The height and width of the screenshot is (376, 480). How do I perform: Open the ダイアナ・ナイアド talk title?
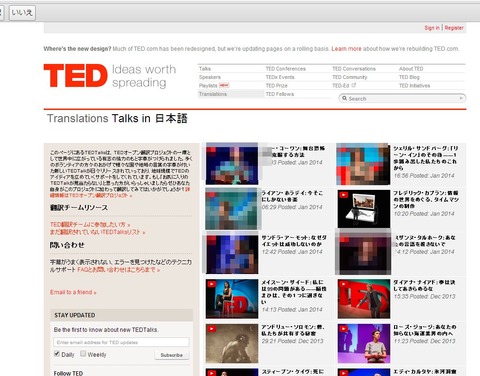(424, 285)
